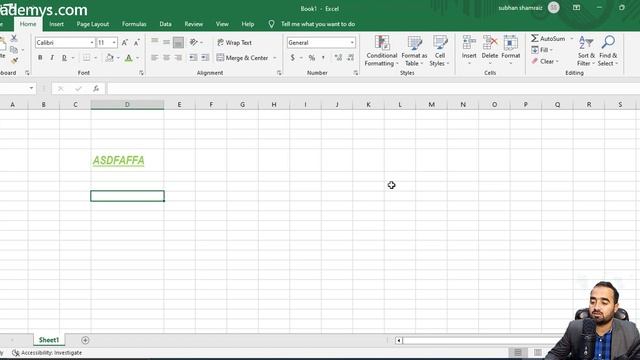Viewport: 640px width, 360px height.
Task: Toggle Italic formatting
Action: click(x=52, y=58)
